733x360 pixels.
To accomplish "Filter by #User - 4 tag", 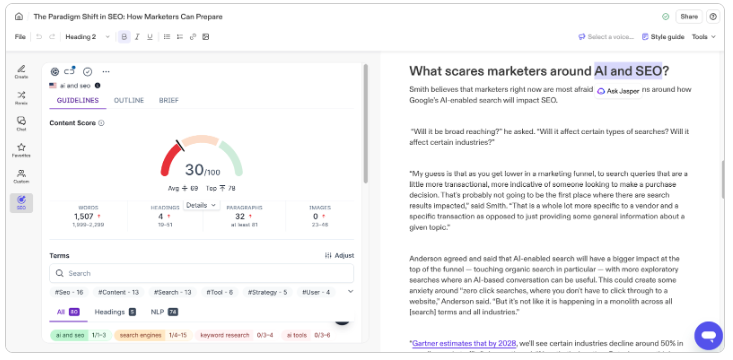I will tap(316, 292).
